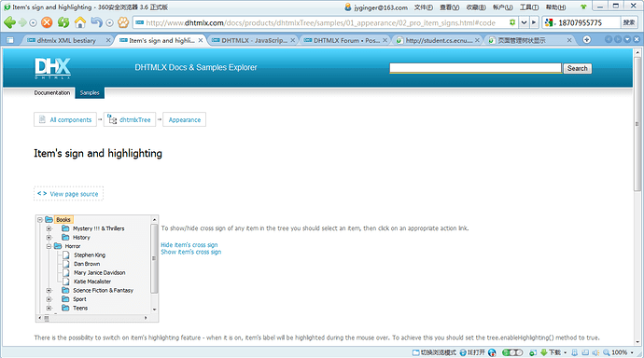
Task: Collapse the Books root node
Action: point(40,220)
